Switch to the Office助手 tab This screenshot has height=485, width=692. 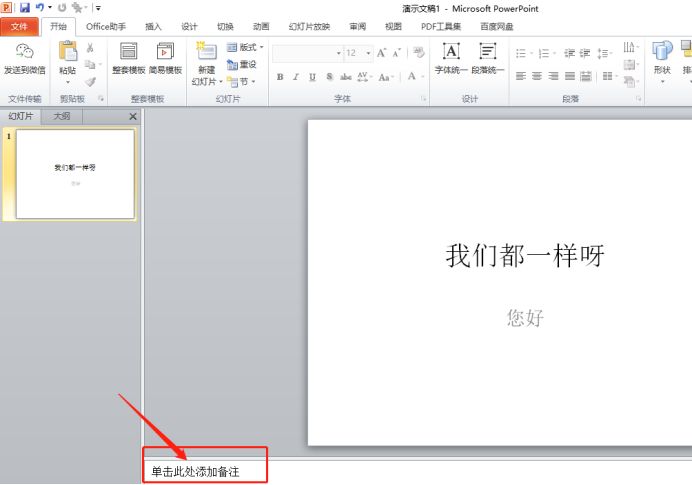coord(105,26)
